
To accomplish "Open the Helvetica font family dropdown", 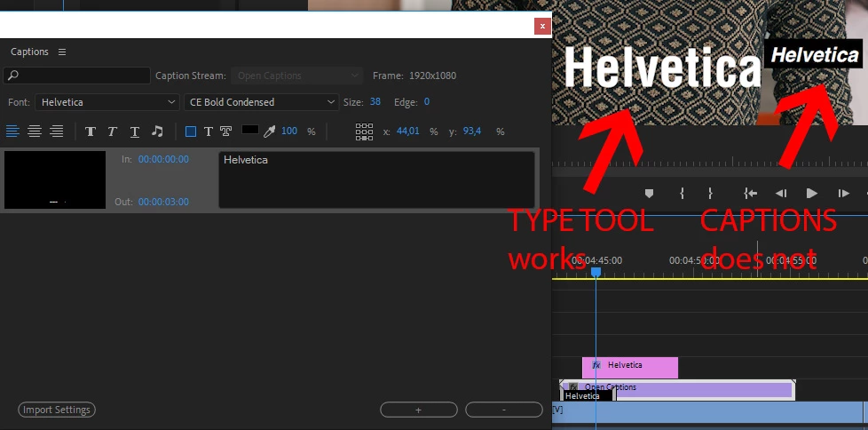I will pyautogui.click(x=107, y=102).
